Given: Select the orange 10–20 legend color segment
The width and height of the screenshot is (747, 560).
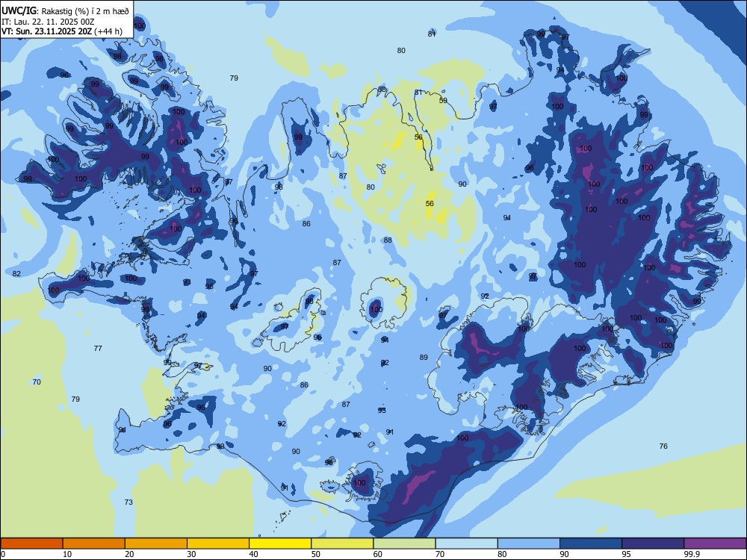Looking at the screenshot, I should (94, 544).
